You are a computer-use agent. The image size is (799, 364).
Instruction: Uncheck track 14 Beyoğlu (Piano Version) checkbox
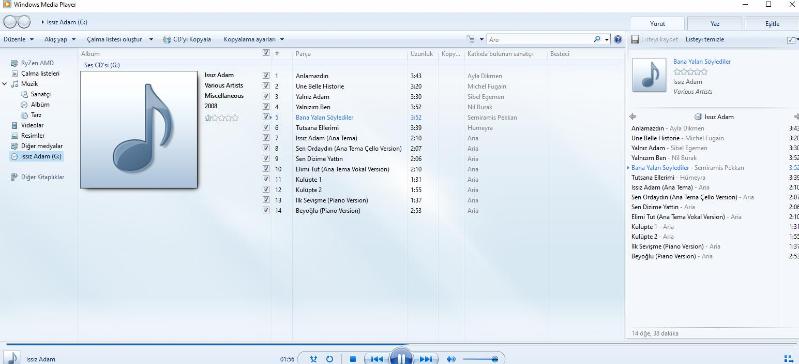tap(266, 211)
